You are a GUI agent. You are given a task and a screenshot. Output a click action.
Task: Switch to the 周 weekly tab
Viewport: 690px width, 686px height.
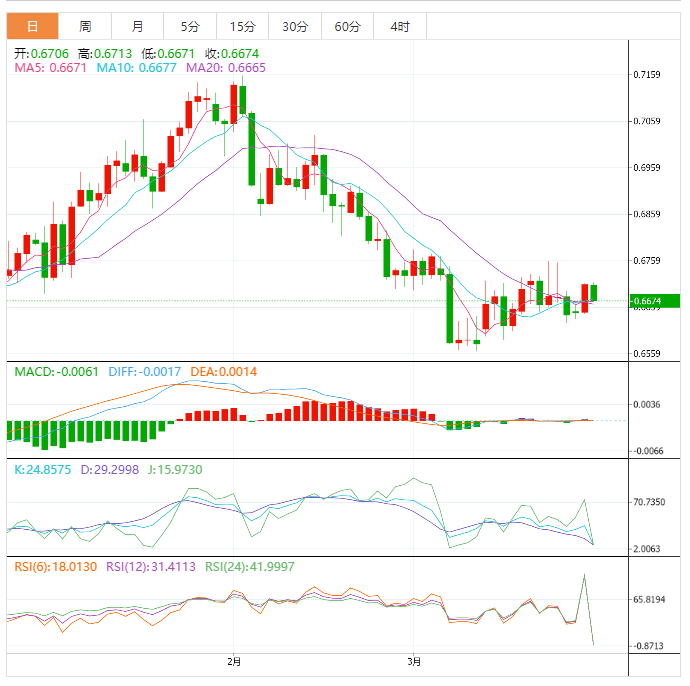[85, 26]
